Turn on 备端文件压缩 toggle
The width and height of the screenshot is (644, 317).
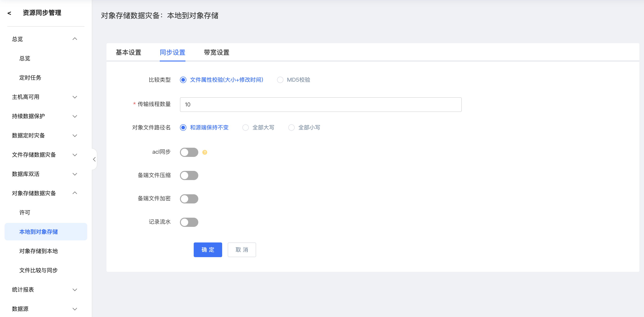(x=189, y=175)
